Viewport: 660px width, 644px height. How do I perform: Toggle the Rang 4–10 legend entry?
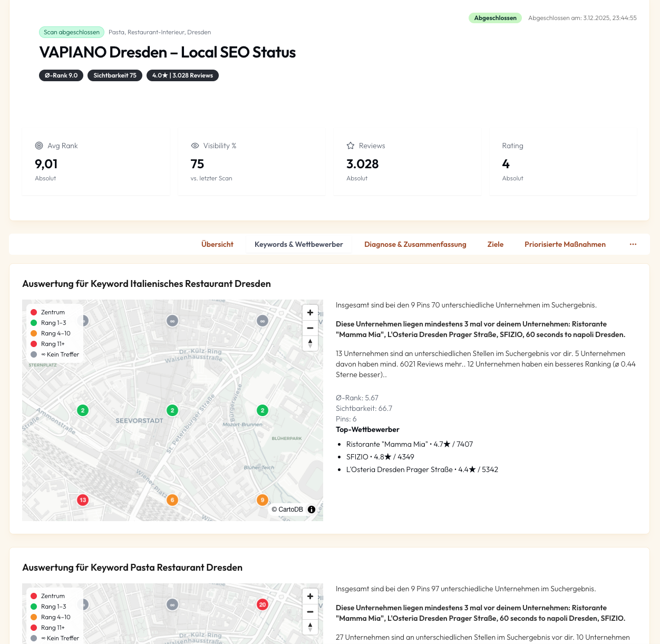(x=55, y=333)
